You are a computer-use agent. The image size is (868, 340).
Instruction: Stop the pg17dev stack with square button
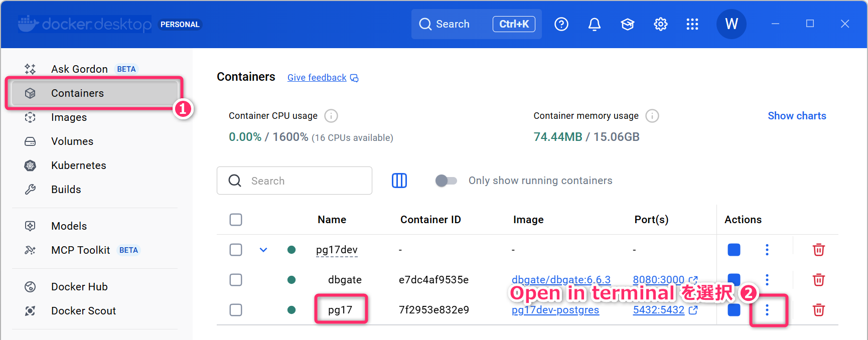[734, 250]
